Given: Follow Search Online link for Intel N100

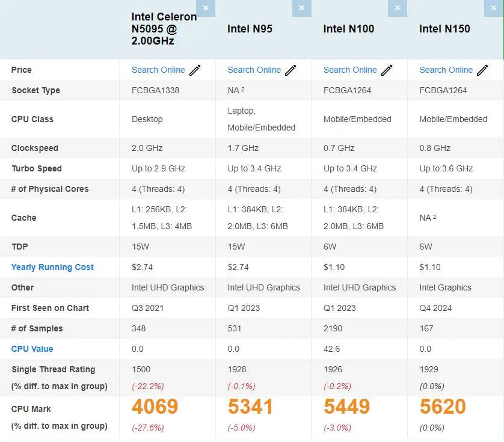Looking at the screenshot, I should (350, 70).
